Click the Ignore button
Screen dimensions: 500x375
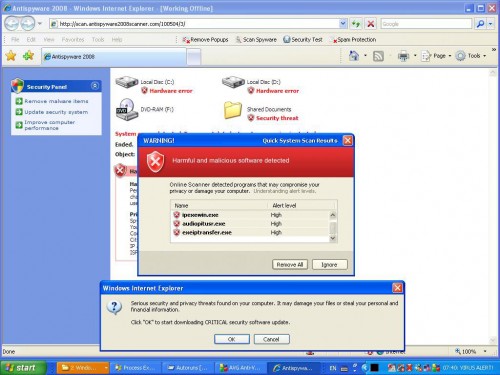[330, 265]
